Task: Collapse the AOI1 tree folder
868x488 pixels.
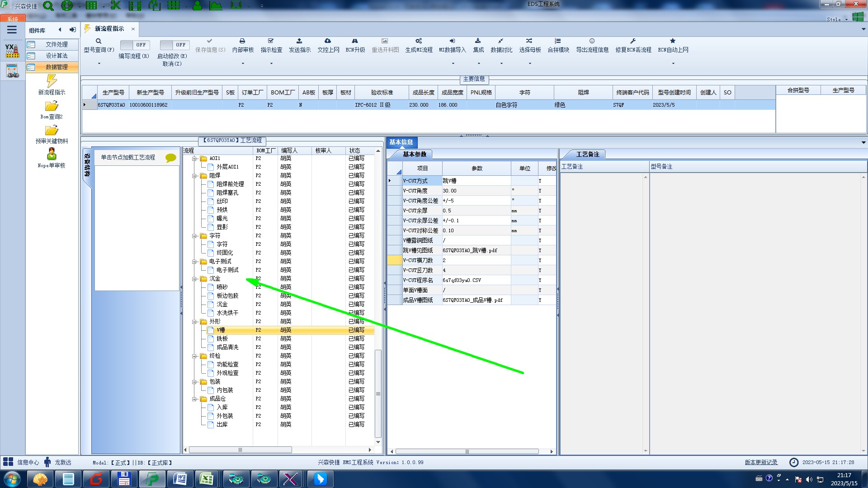Action: click(x=194, y=159)
